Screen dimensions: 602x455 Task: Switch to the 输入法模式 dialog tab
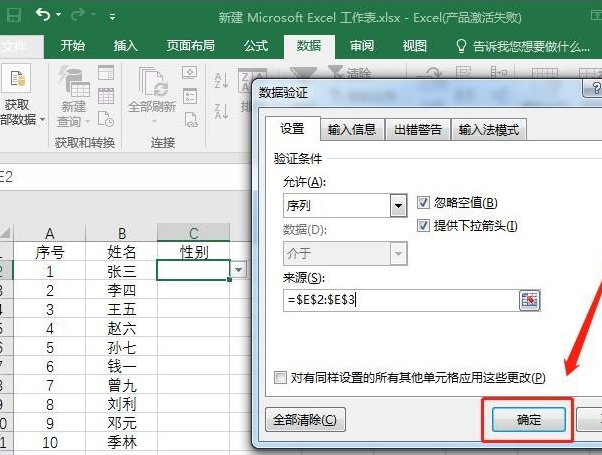pyautogui.click(x=489, y=130)
